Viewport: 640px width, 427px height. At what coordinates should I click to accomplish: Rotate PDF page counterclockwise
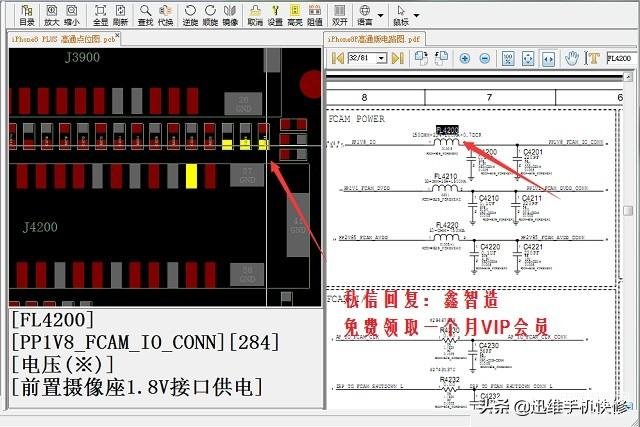coord(441,58)
